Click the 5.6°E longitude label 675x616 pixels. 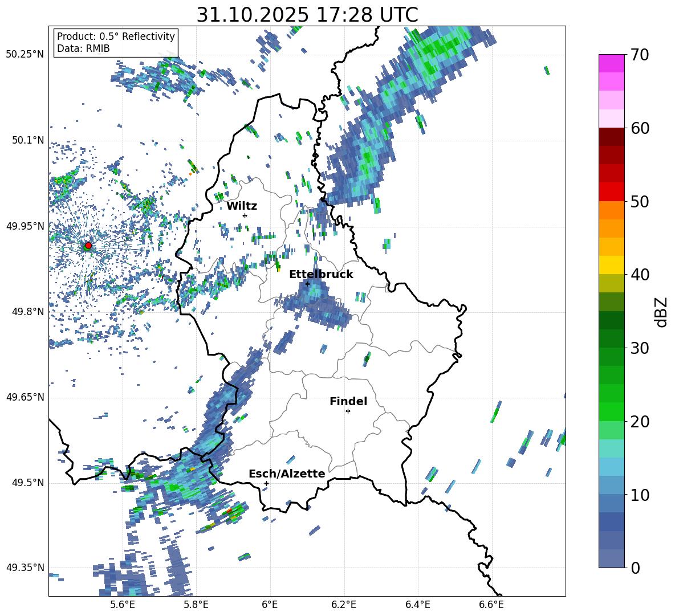[122, 605]
